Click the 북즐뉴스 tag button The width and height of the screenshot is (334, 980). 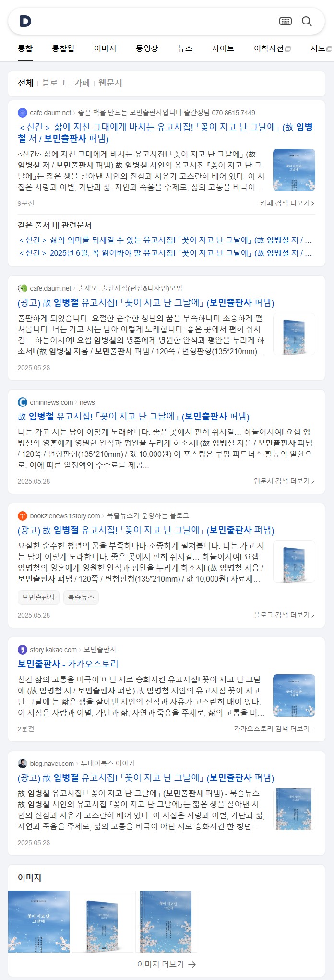tap(81, 598)
